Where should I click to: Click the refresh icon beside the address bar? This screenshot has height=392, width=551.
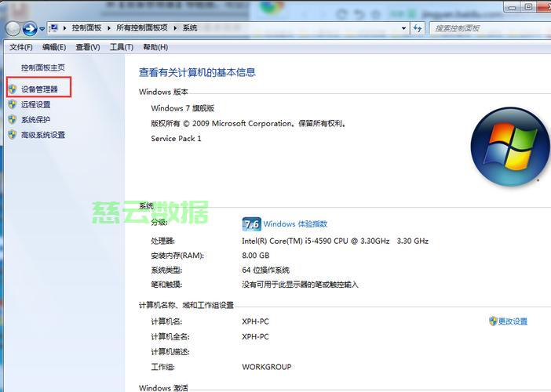point(418,28)
